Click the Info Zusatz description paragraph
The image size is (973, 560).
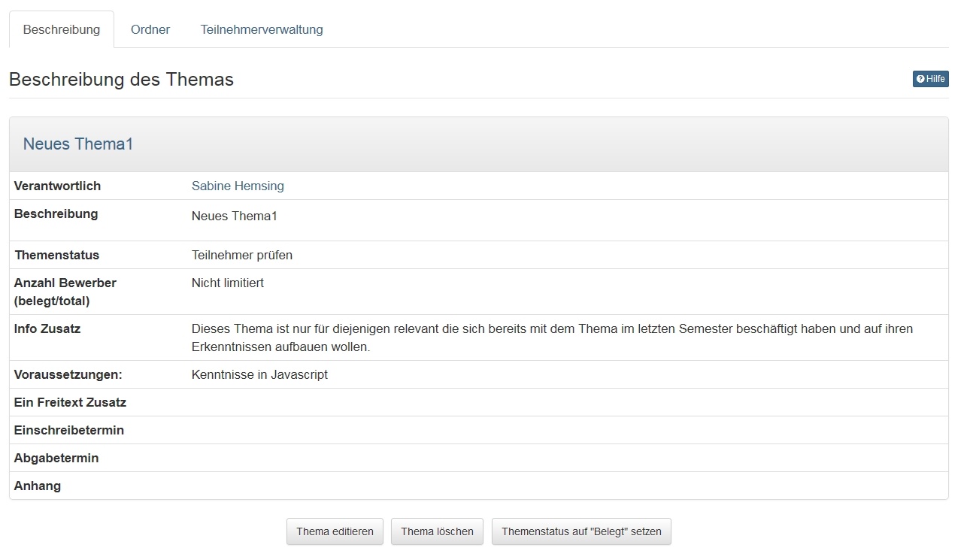[x=552, y=338]
